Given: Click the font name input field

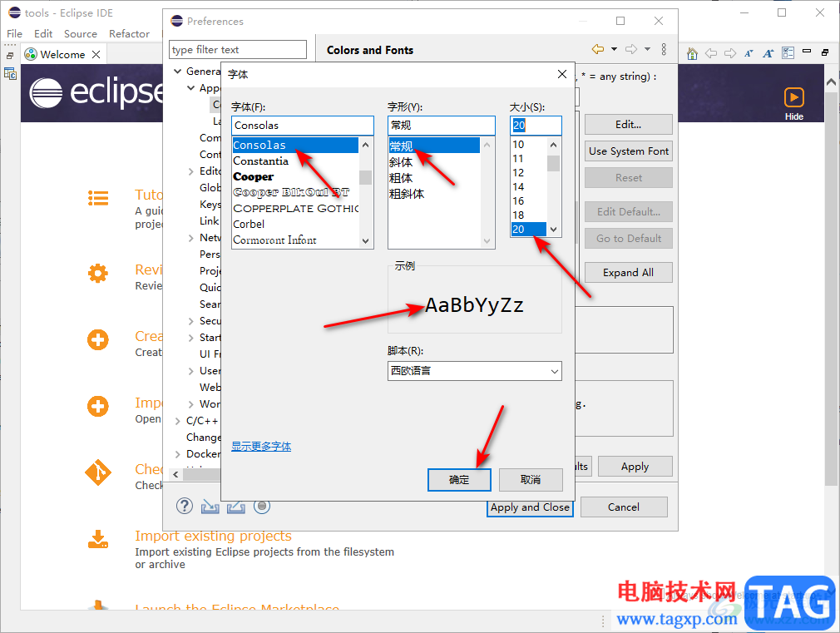Looking at the screenshot, I should tap(303, 126).
